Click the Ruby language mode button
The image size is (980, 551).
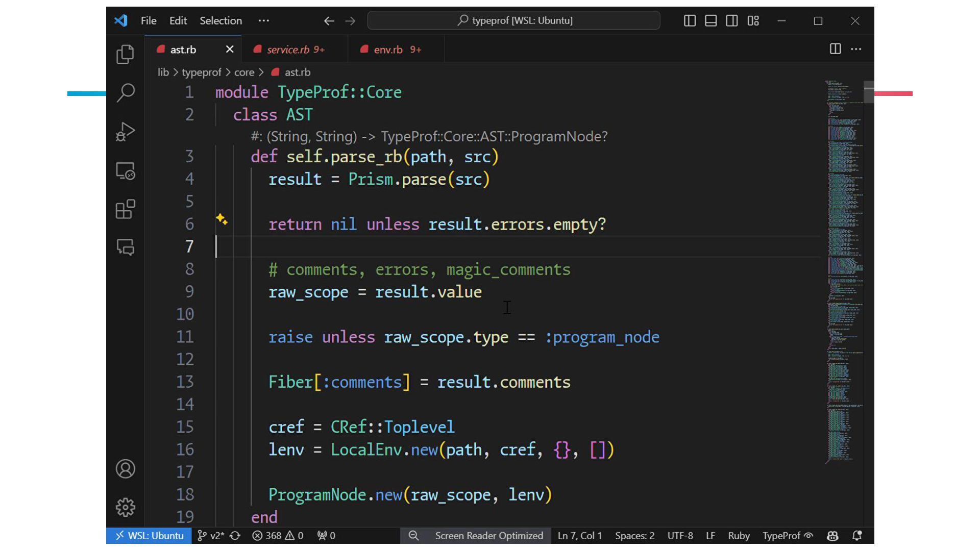[738, 536]
